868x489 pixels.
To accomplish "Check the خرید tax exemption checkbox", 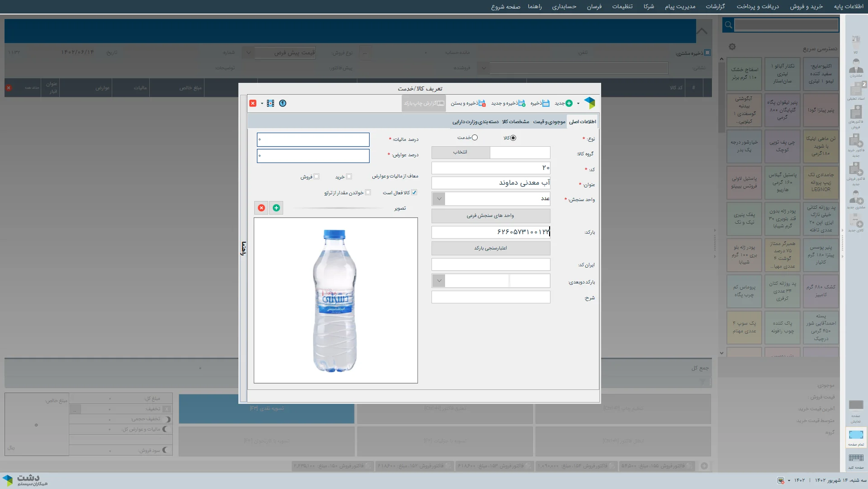I will click(x=349, y=177).
